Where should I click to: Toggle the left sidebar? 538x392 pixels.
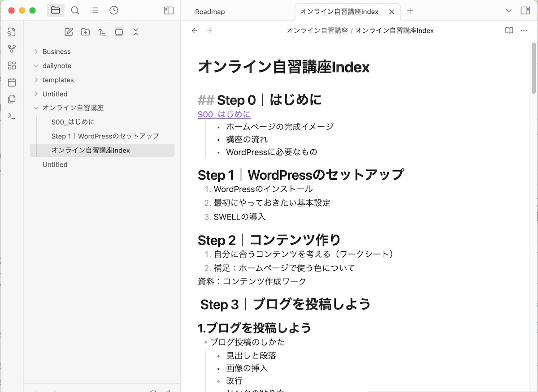[x=169, y=10]
